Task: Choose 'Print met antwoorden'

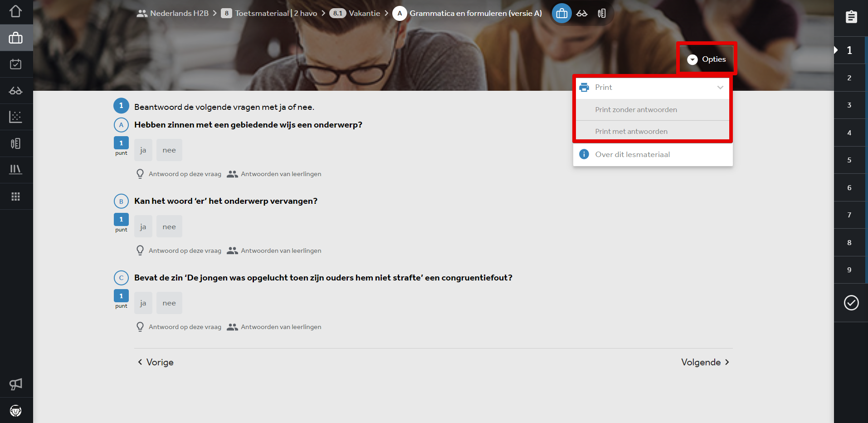Action: (653, 131)
